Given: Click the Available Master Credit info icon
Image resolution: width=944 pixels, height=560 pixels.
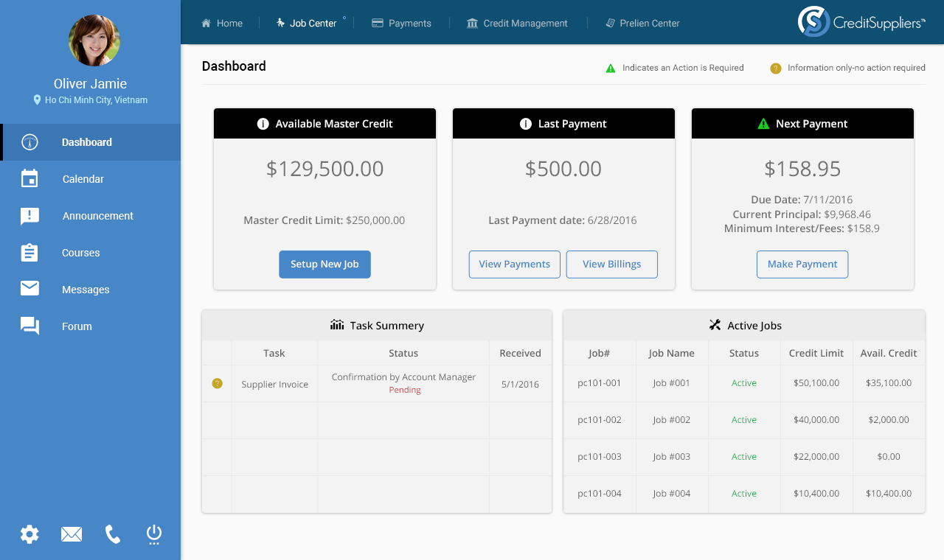Looking at the screenshot, I should (x=263, y=124).
